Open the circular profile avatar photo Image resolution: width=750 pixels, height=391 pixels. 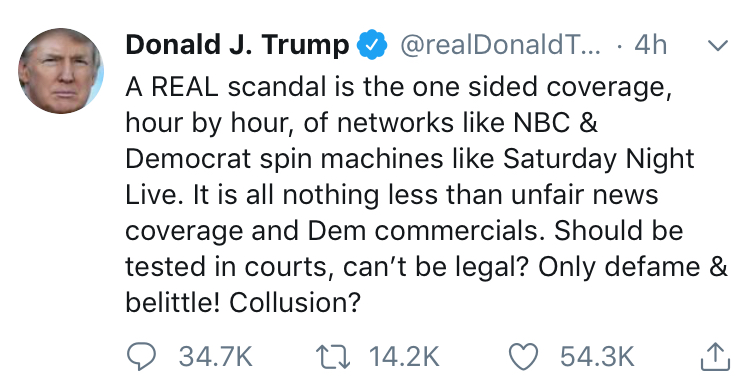click(x=61, y=71)
